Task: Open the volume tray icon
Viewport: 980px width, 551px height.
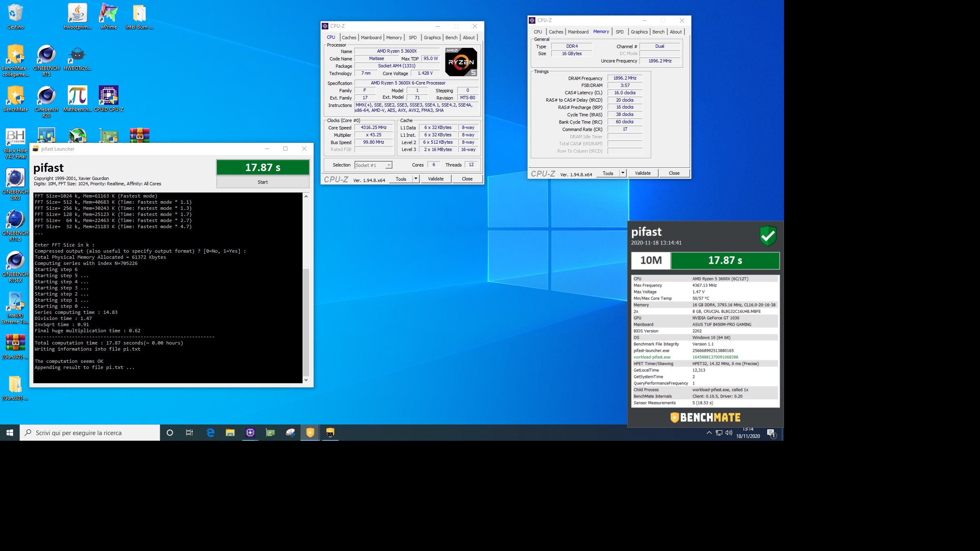Action: click(x=729, y=433)
